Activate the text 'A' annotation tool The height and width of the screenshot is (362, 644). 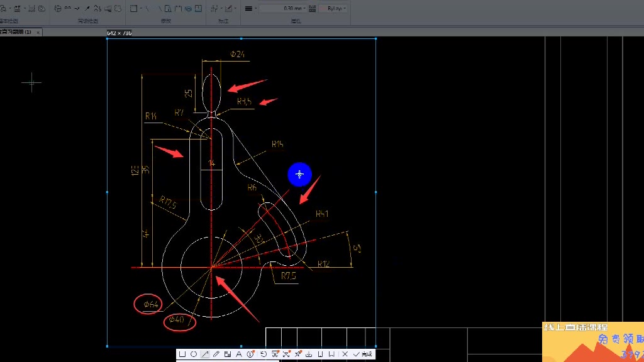[x=239, y=354]
